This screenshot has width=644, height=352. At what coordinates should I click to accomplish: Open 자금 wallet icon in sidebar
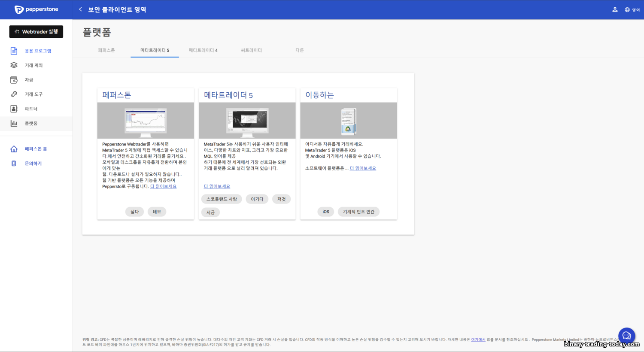14,80
